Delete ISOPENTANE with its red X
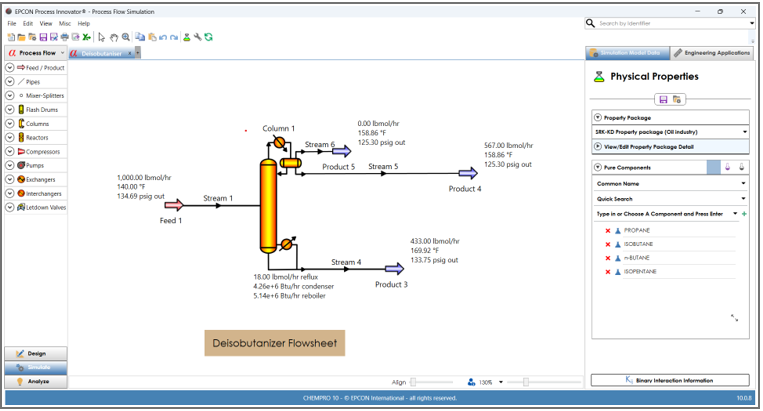Image resolution: width=763 pixels, height=411 pixels. tap(608, 271)
